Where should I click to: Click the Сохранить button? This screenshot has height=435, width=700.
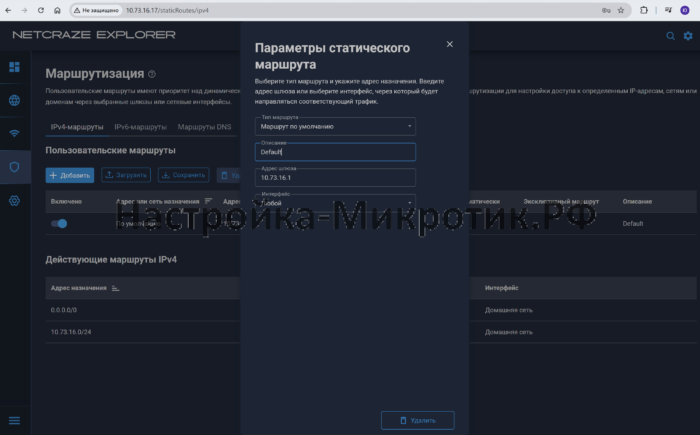click(183, 175)
